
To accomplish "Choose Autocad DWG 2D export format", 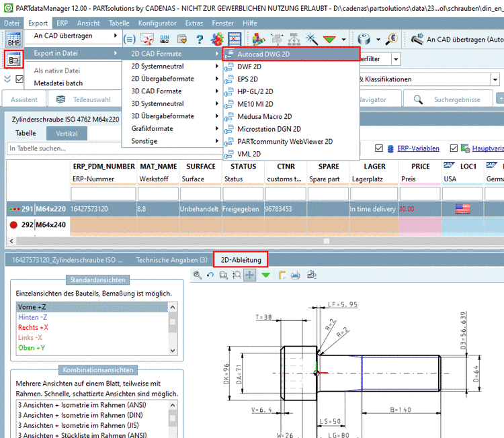I will pyautogui.click(x=291, y=54).
